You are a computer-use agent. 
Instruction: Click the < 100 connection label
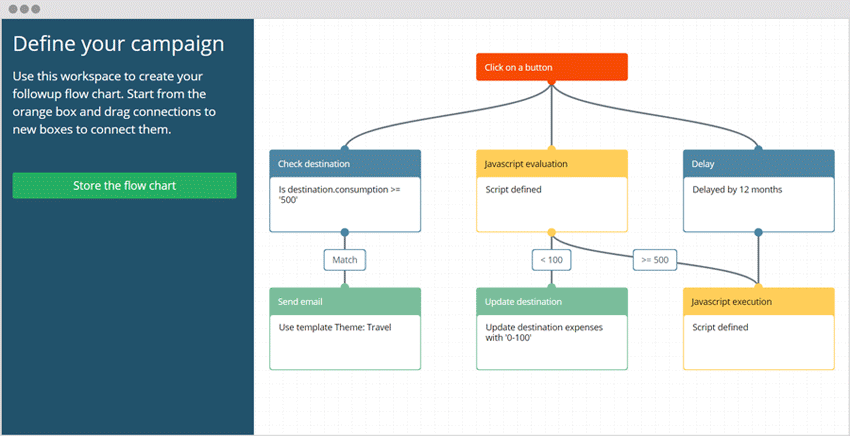coord(551,260)
